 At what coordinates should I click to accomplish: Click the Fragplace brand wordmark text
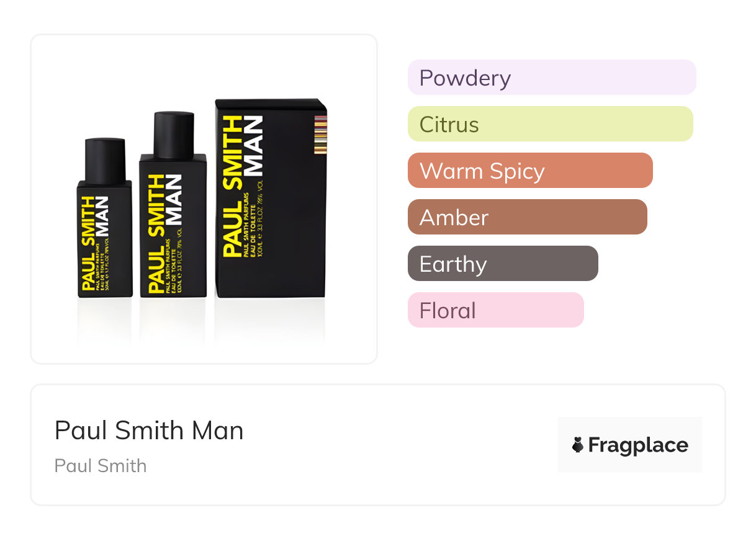637,445
